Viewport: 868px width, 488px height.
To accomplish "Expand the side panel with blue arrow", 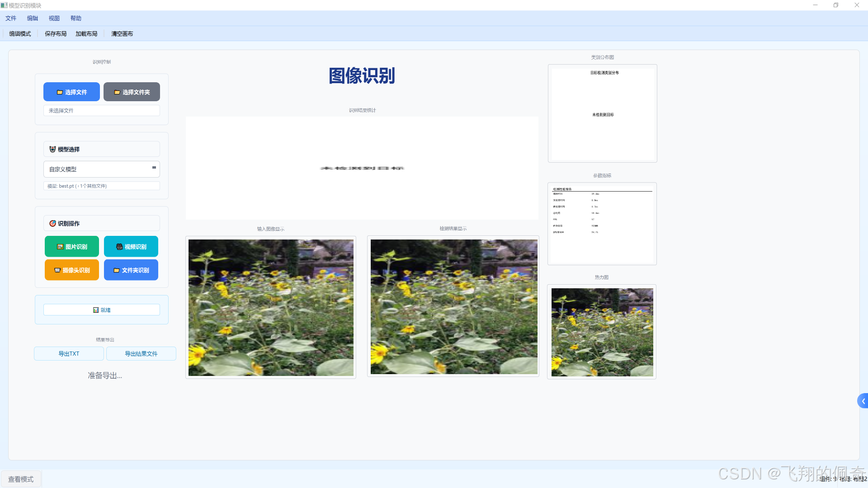I will pos(863,401).
